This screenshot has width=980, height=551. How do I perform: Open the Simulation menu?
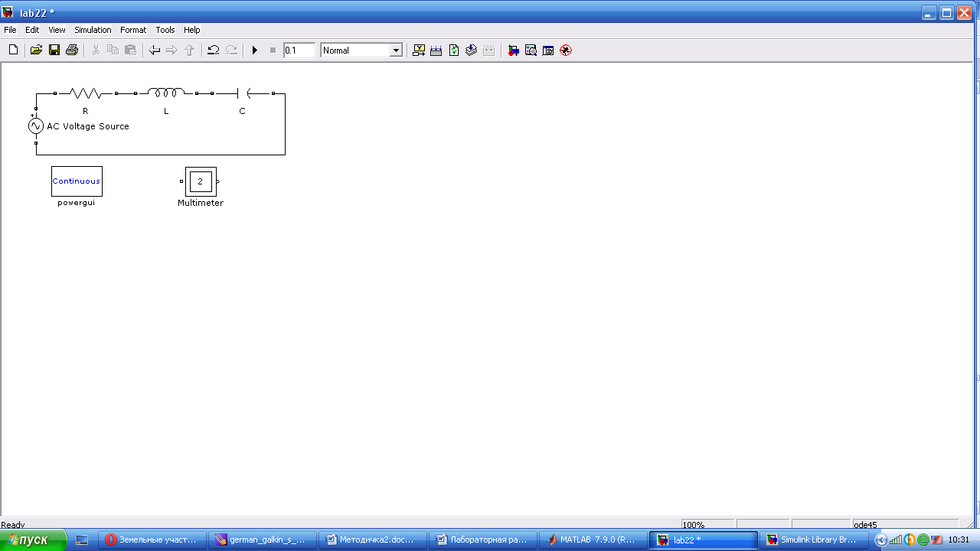pyautogui.click(x=93, y=30)
